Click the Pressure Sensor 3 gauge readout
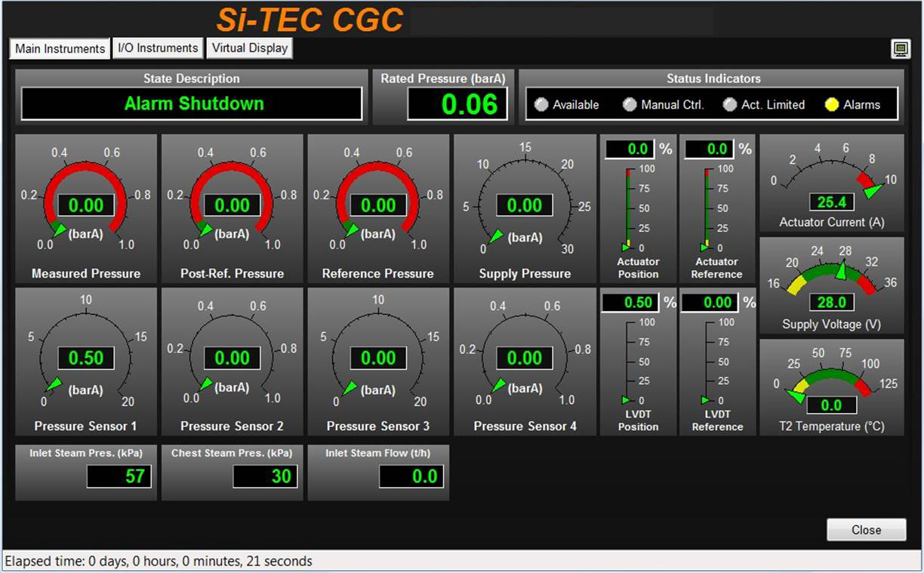The image size is (924, 573). [x=378, y=358]
